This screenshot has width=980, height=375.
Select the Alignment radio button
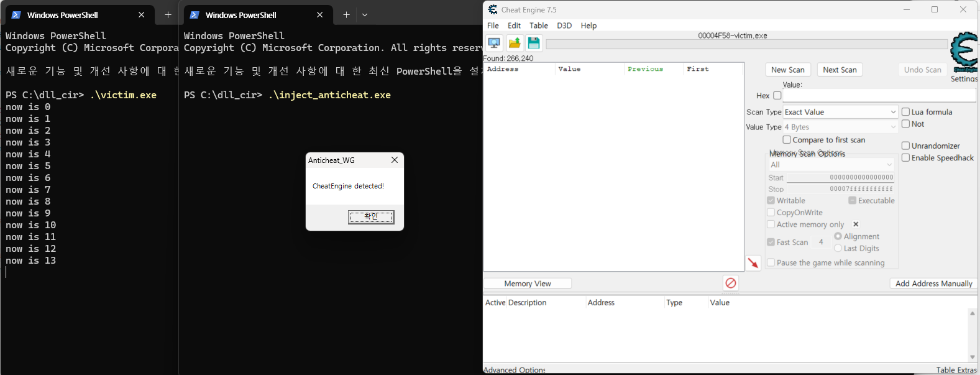pos(838,236)
